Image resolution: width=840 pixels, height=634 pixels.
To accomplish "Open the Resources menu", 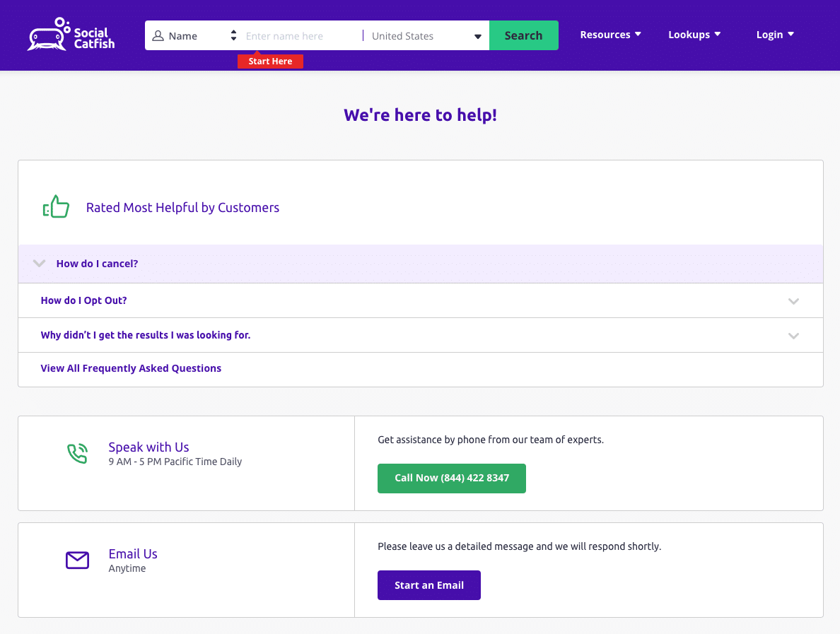I will (x=610, y=35).
